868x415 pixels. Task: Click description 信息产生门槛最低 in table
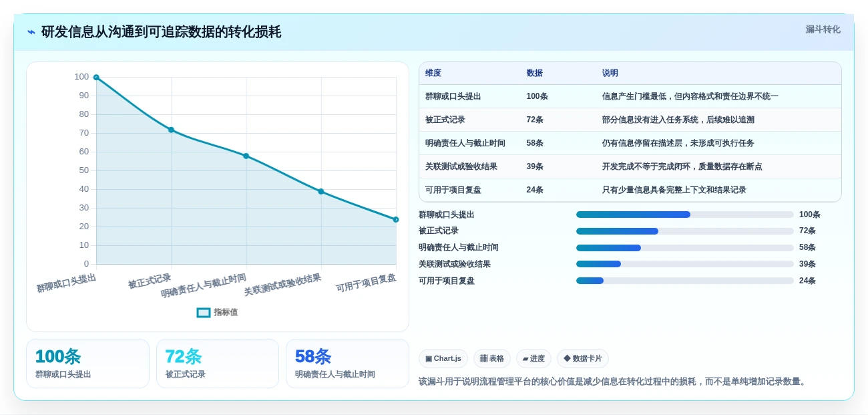click(690, 96)
